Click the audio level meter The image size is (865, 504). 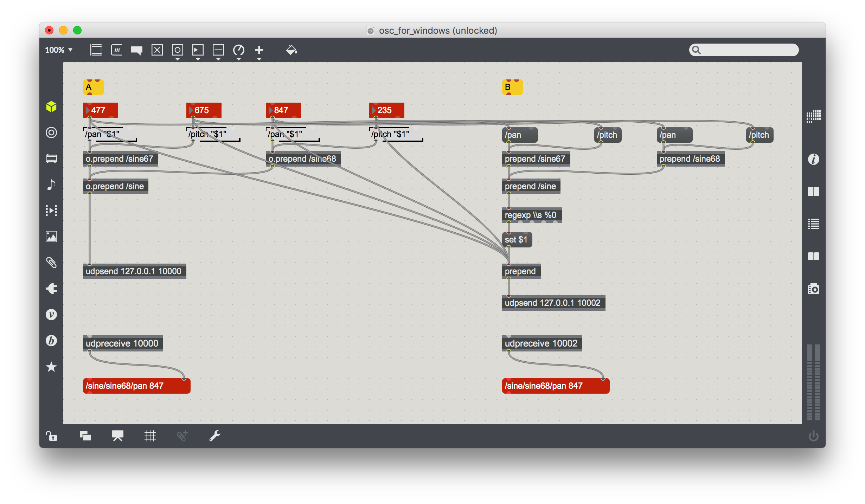[x=813, y=382]
